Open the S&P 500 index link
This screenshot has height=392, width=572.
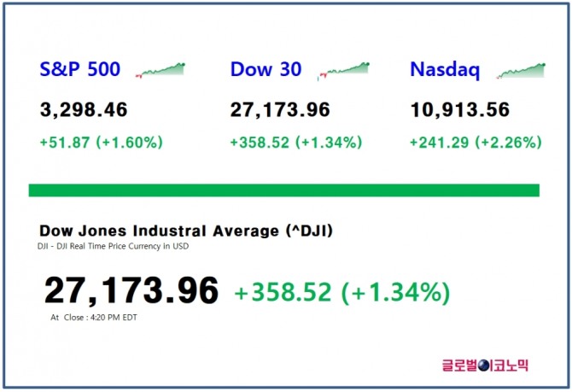pos(80,69)
